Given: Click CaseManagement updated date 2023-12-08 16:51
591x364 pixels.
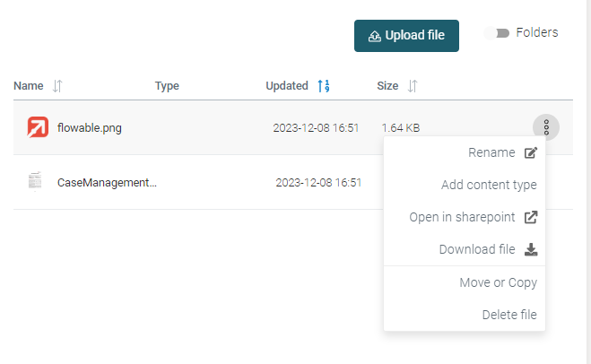Looking at the screenshot, I should 318,183.
